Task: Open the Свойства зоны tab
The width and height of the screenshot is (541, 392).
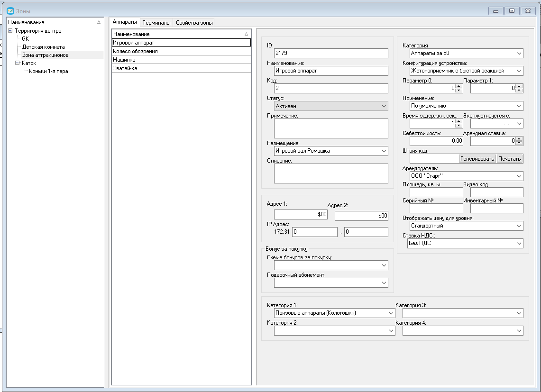Action: click(x=194, y=23)
